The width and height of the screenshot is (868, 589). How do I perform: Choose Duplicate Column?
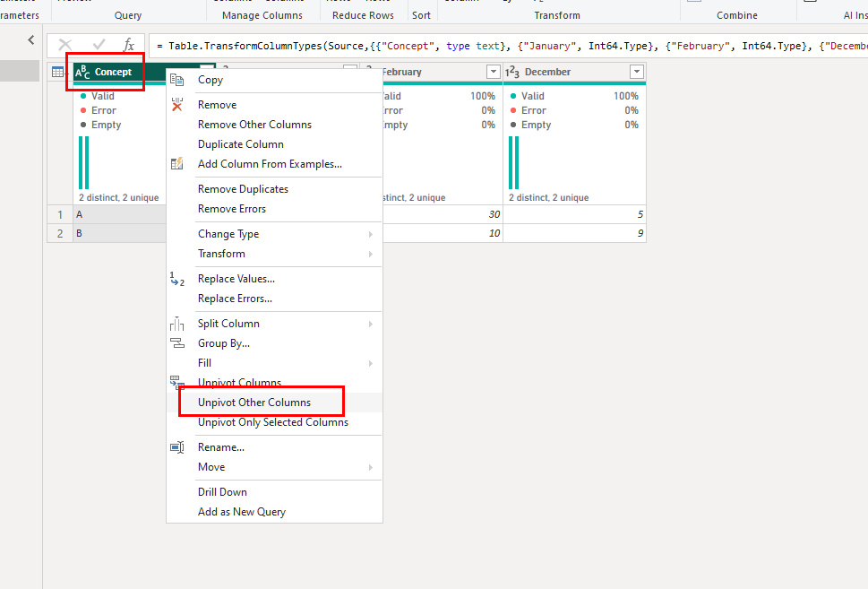tap(241, 144)
